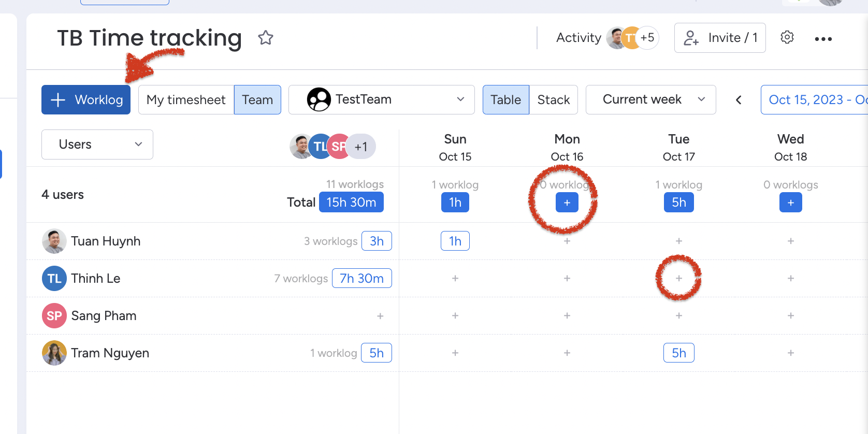The width and height of the screenshot is (868, 434).
Task: Click the blue plus under Wed Oct 18
Action: [x=790, y=202]
